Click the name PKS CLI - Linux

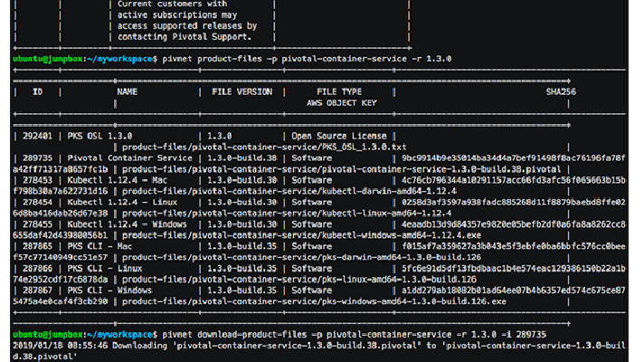coord(105,268)
